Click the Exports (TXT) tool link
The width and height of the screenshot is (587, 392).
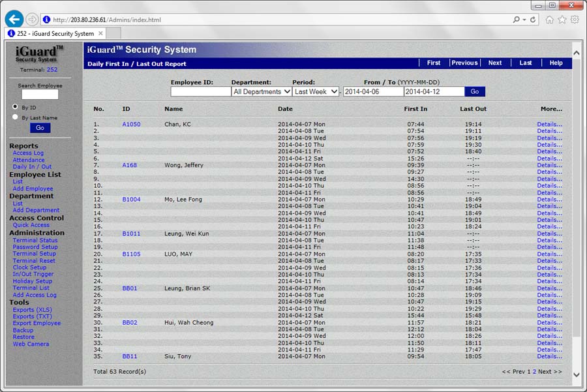[x=32, y=316]
